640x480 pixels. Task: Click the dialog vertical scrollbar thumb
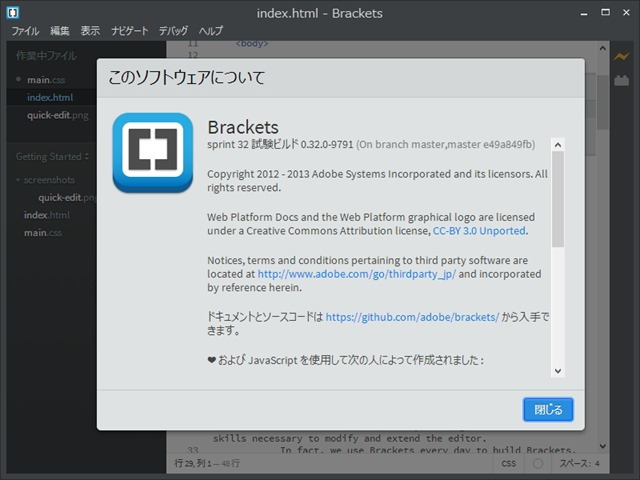click(558, 199)
